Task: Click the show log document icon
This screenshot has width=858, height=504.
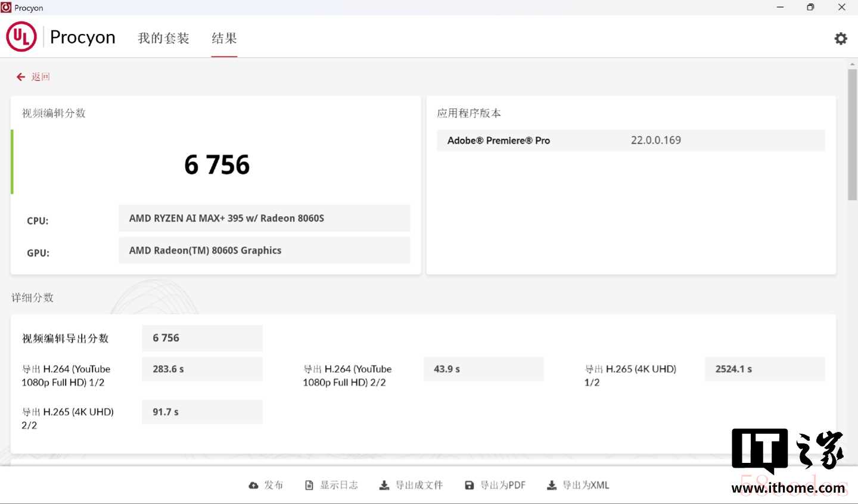Action: coord(309,486)
